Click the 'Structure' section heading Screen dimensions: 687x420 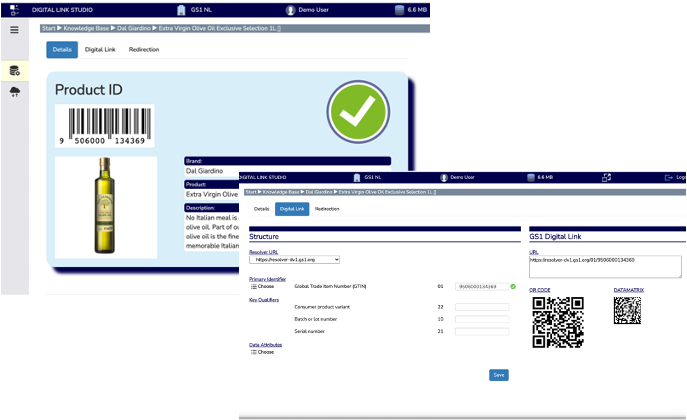point(264,236)
